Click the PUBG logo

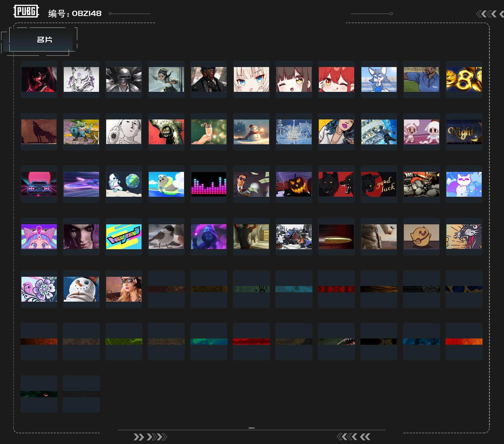click(x=26, y=11)
